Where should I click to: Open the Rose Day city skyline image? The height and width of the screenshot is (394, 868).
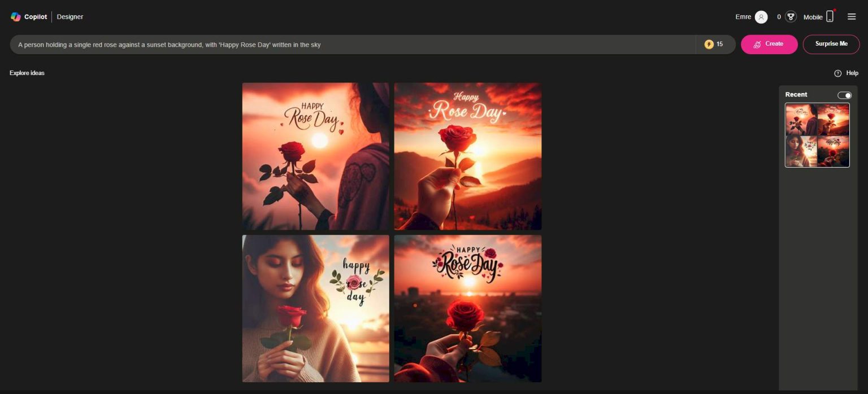(467, 308)
